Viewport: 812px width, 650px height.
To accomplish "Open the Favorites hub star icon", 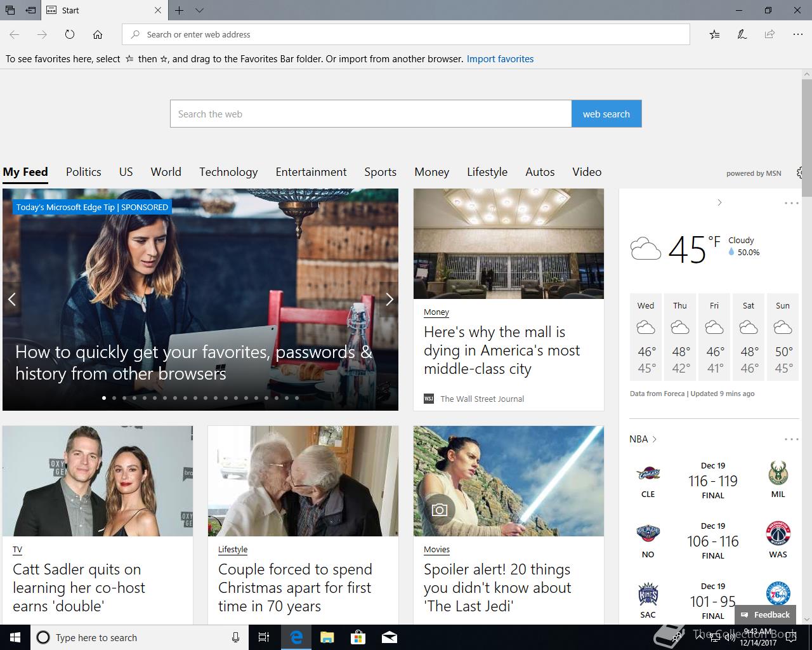I will pos(714,34).
